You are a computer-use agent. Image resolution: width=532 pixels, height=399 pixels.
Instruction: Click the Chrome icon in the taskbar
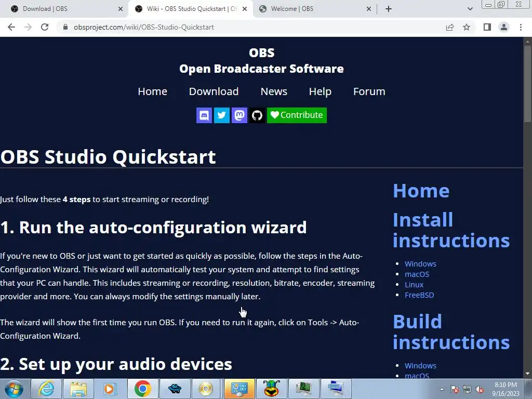(x=142, y=389)
